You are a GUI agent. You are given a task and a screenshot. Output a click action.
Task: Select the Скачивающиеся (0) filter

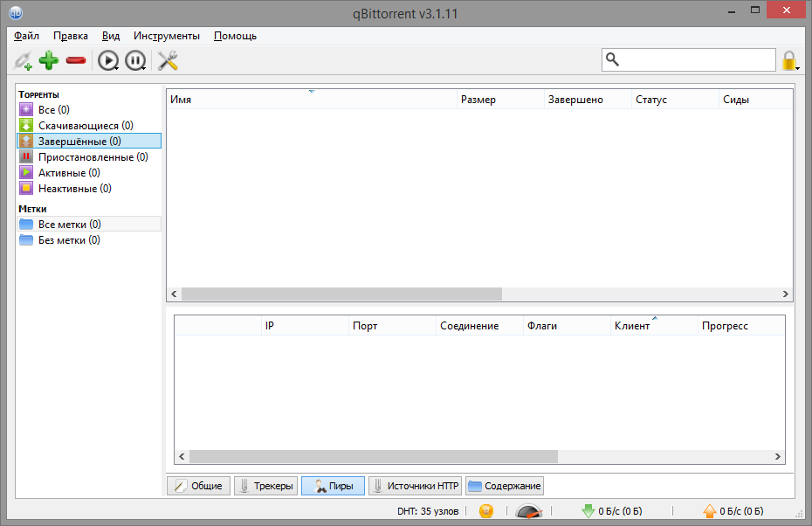point(89,126)
